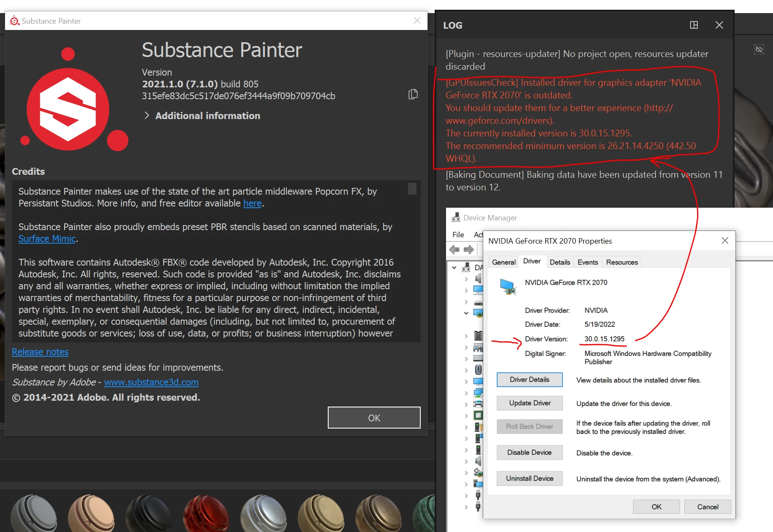The image size is (773, 532).
Task: Click the Disable Device button
Action: tap(530, 452)
